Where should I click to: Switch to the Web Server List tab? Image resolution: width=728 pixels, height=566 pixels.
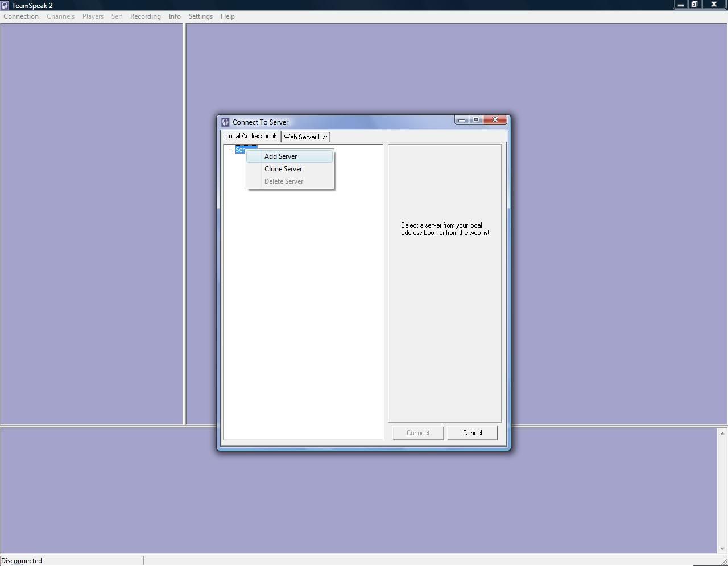pos(305,137)
